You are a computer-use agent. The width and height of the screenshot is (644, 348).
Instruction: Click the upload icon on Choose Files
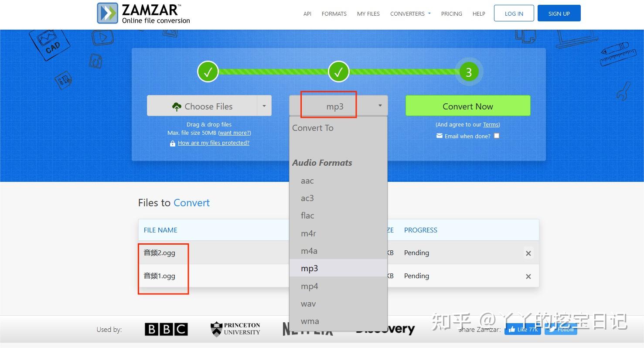coord(177,106)
